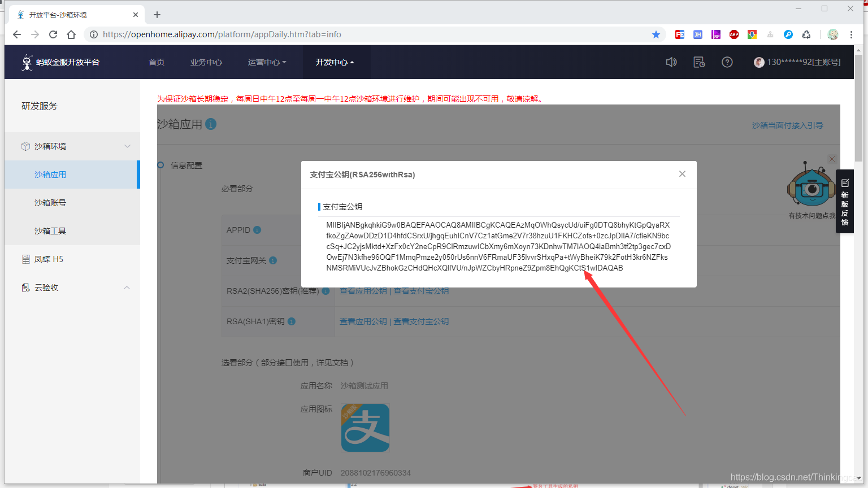Screen dimensions: 868x488
Task: Click info icon beside 支付宝网关
Action: [273, 260]
